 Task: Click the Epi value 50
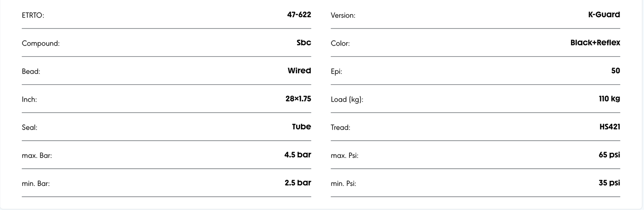coord(616,71)
